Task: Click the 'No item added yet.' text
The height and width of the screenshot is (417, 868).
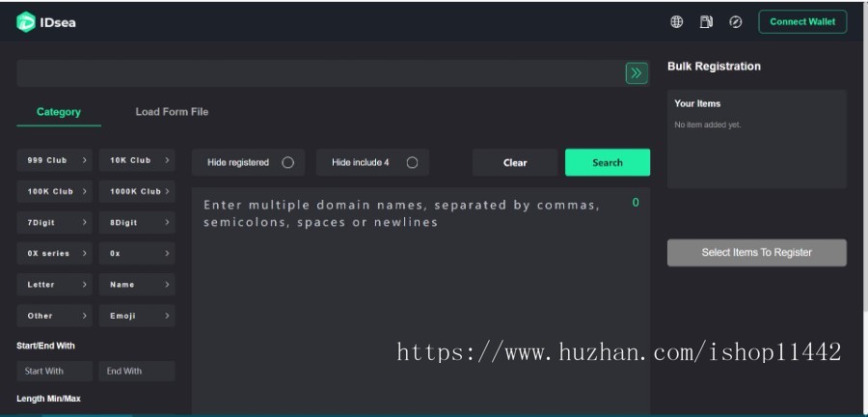Action: coord(707,125)
